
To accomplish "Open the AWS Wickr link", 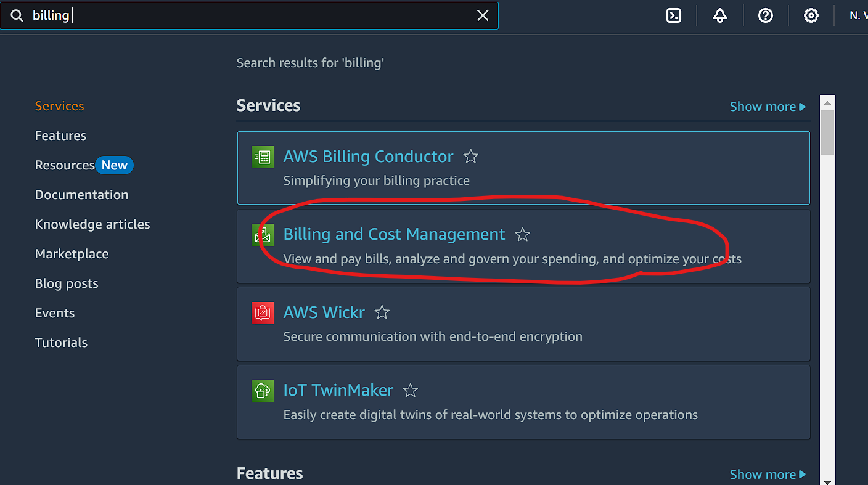I will coord(324,312).
